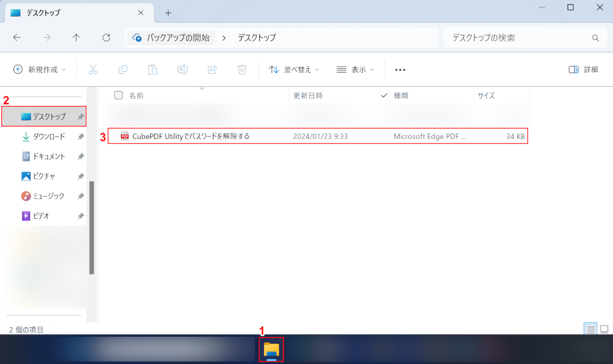This screenshot has width=613, height=364.
Task: Toggle the select-all checkbox in header
Action: click(118, 95)
